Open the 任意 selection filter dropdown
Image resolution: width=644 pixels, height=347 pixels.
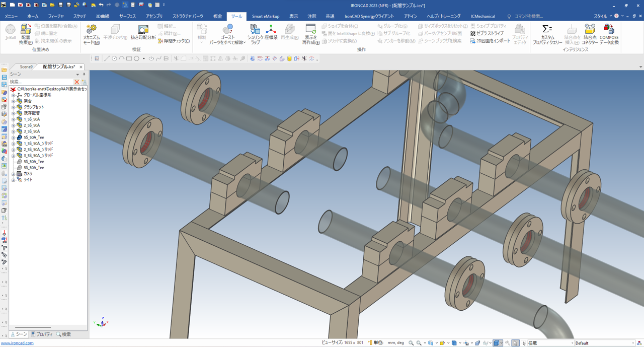click(572, 343)
